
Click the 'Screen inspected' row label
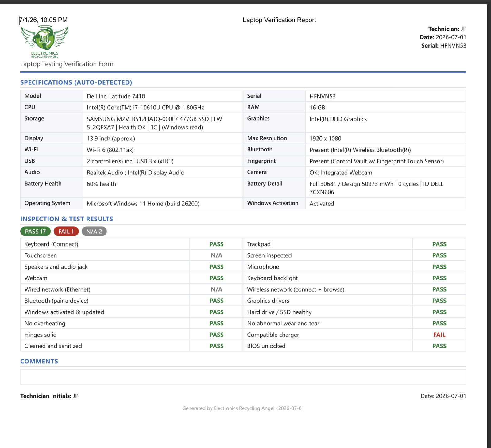[269, 256]
